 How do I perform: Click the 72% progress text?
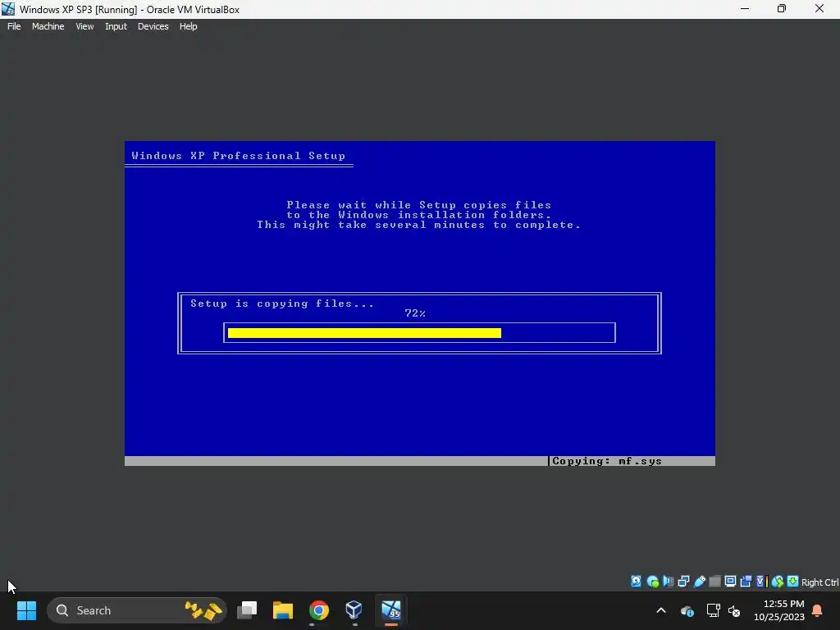pos(415,313)
